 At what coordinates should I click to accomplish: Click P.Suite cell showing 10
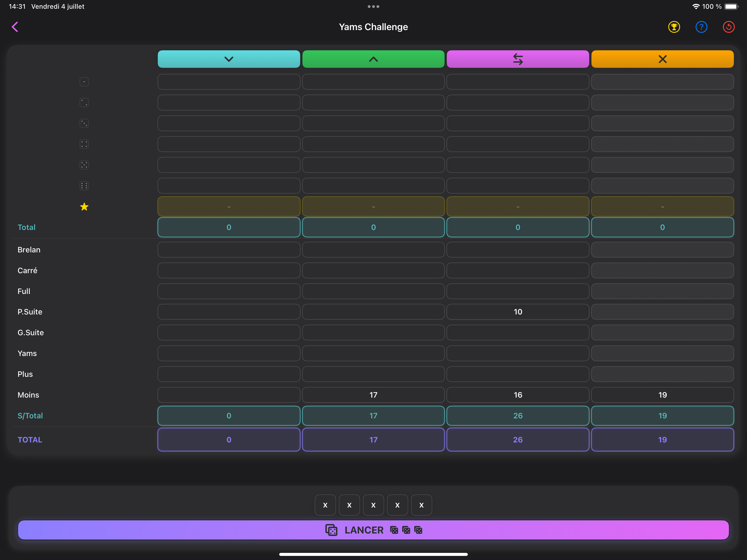click(x=518, y=312)
